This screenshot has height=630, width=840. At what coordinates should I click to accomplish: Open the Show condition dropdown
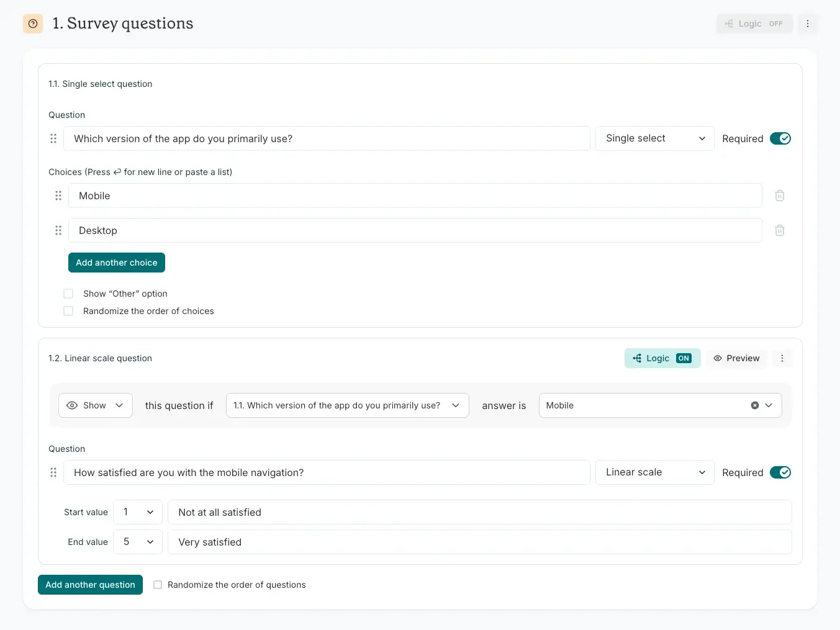(x=96, y=405)
